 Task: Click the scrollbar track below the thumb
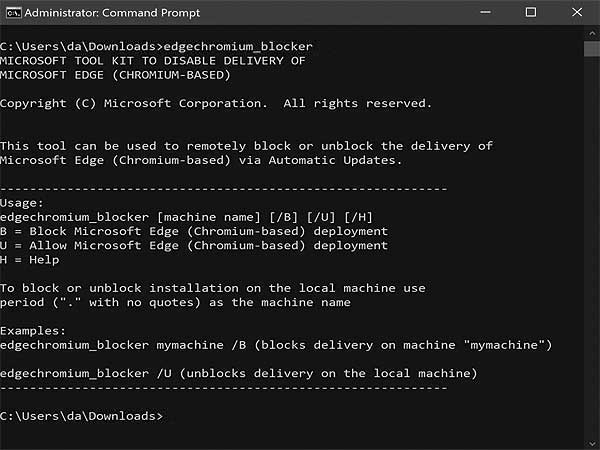592,245
